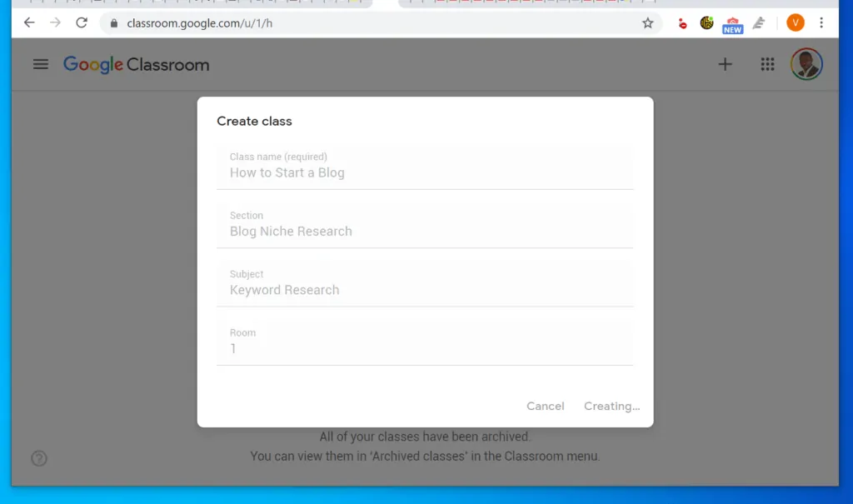Open the Grammarly pen extension icon
853x504 pixels.
(x=759, y=22)
